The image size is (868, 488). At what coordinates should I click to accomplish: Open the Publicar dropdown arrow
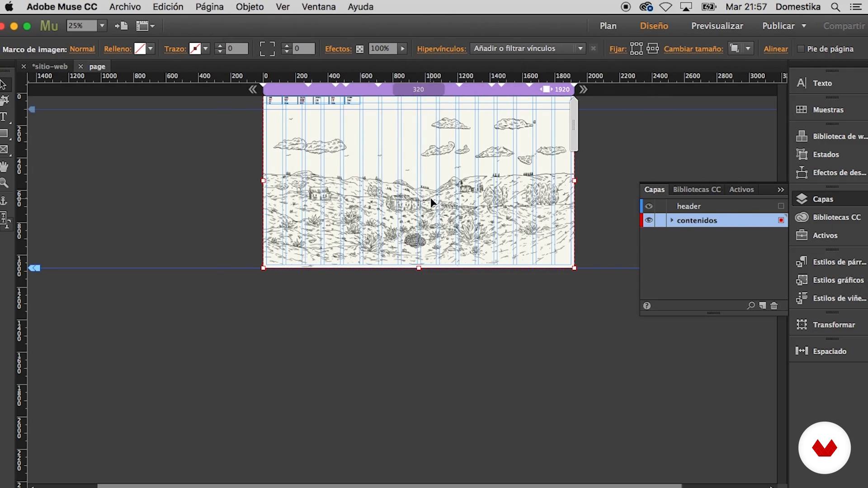pos(804,26)
